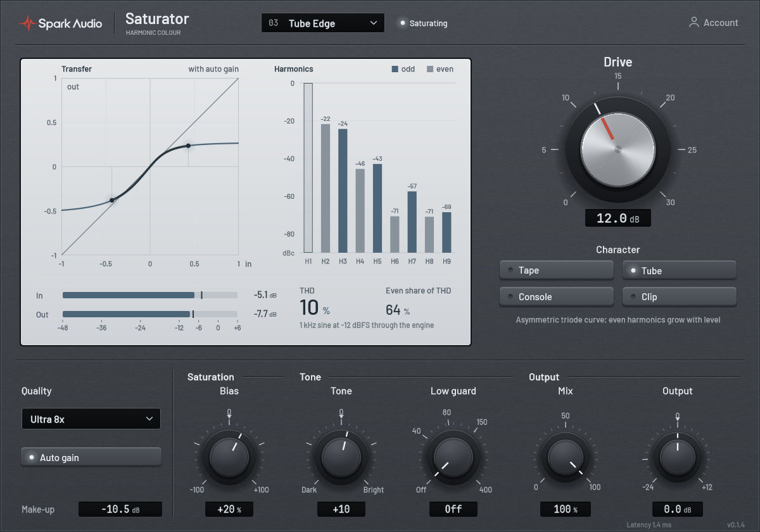Click the Saturating status indicator light
The height and width of the screenshot is (532, 760).
click(402, 23)
